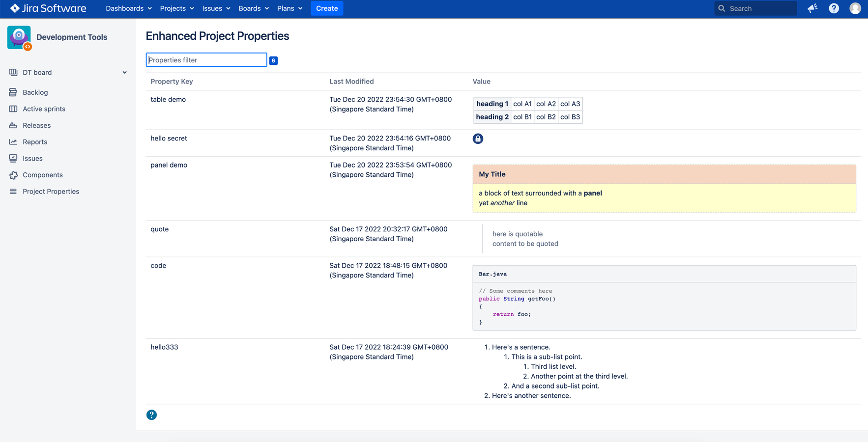Viewport: 868px width, 442px height.
Task: Open Project Properties in sidebar
Action: coord(51,192)
